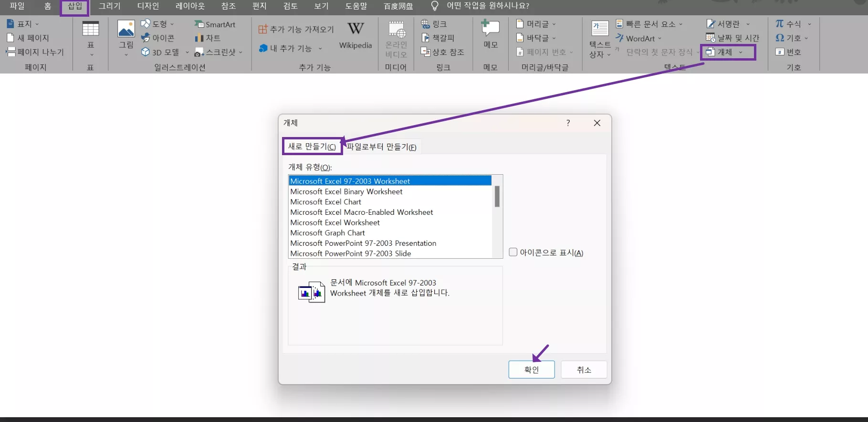Open the 표지 cover page gallery
Image resolution: width=868 pixels, height=422 pixels.
click(x=22, y=24)
